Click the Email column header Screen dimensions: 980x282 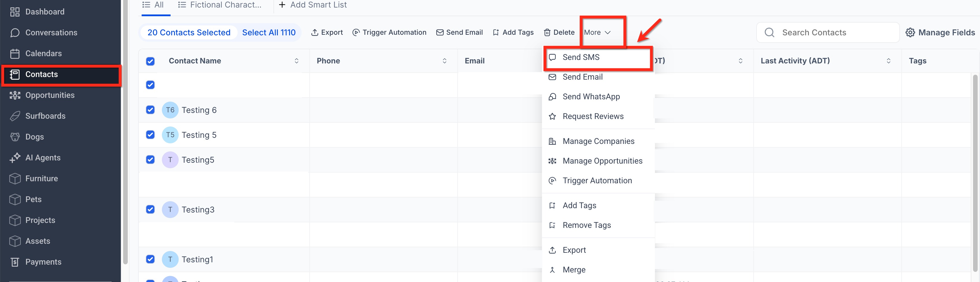pyautogui.click(x=474, y=61)
